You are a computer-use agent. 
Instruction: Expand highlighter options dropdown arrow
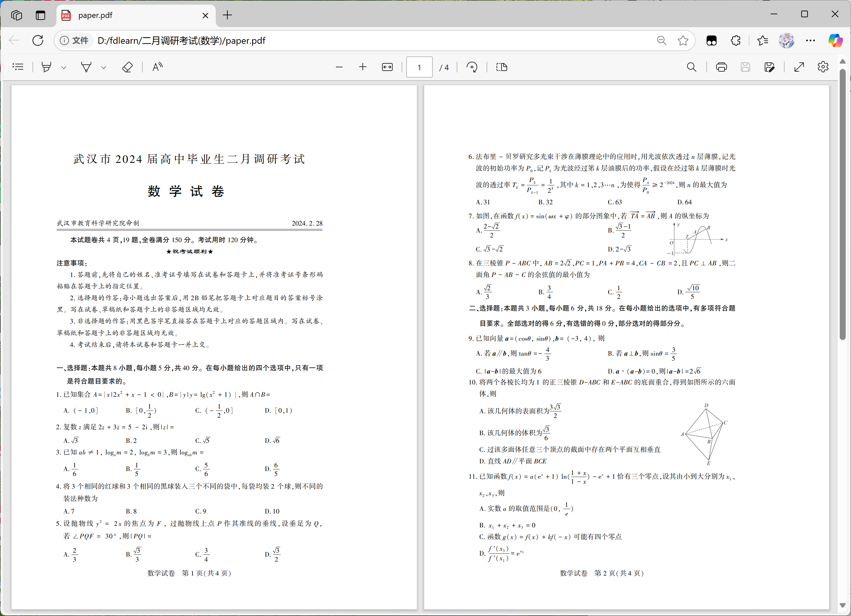tap(64, 67)
